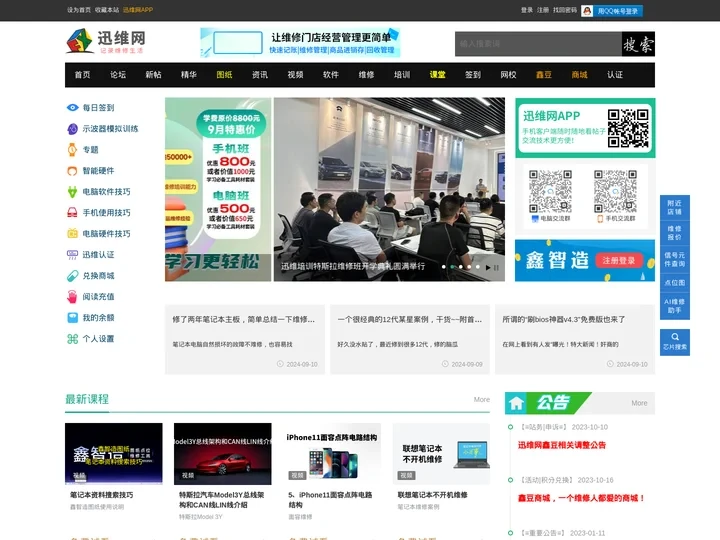720x540 pixels.
Task: Open the 认证 nav item
Action: (x=615, y=75)
